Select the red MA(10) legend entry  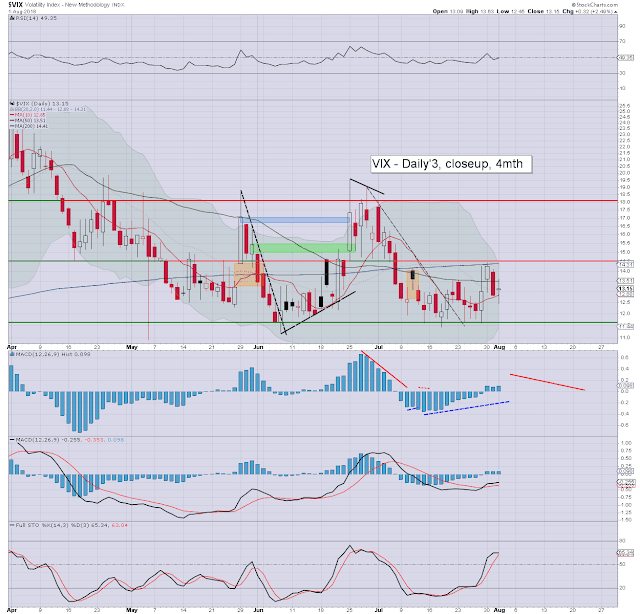28,115
